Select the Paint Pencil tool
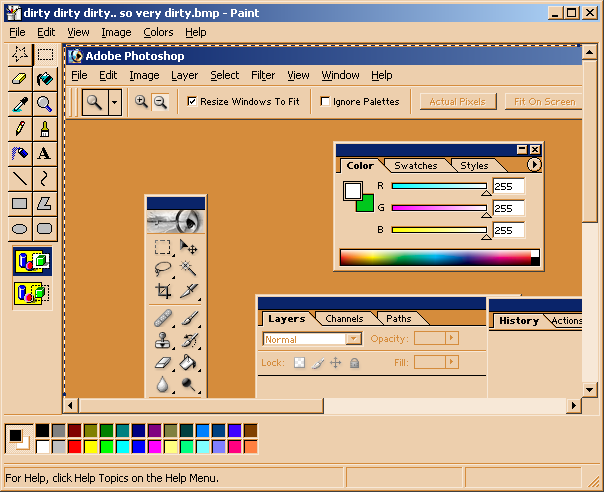 pyautogui.click(x=20, y=129)
